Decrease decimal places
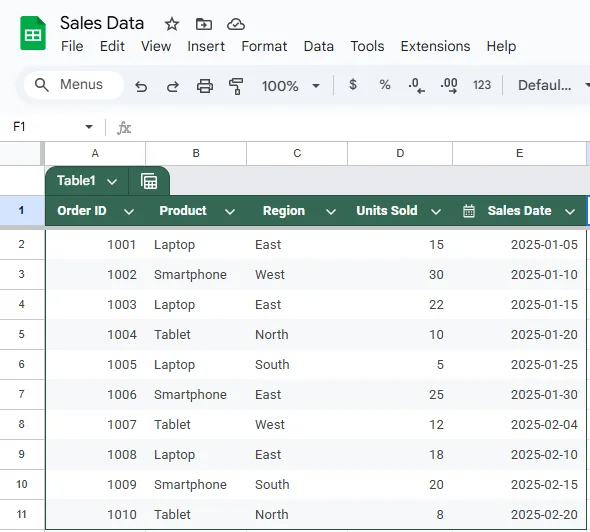590x532 pixels. [x=416, y=85]
